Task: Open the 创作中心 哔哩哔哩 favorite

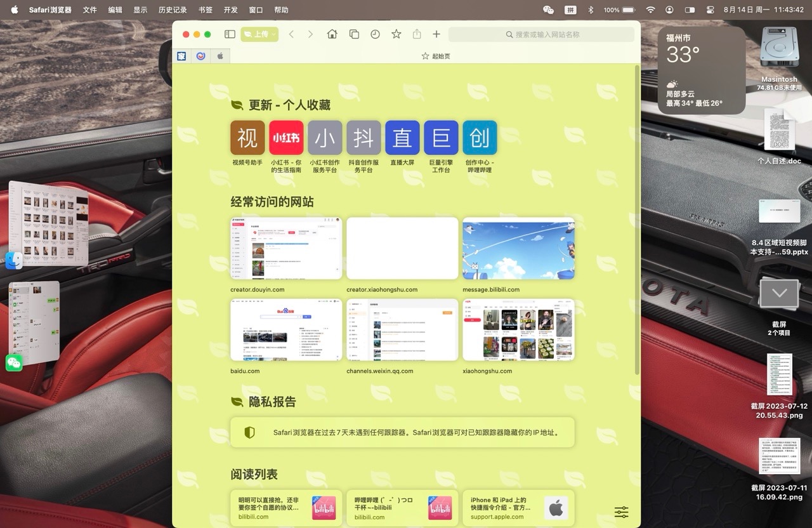Action: pos(480,138)
